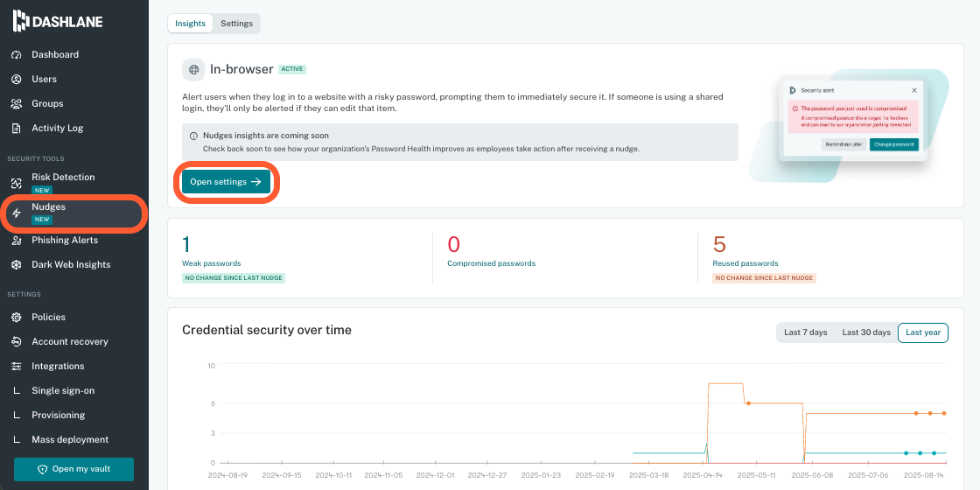Click the Weak passwords count
Viewport: 980px width, 490px height.
(185, 244)
